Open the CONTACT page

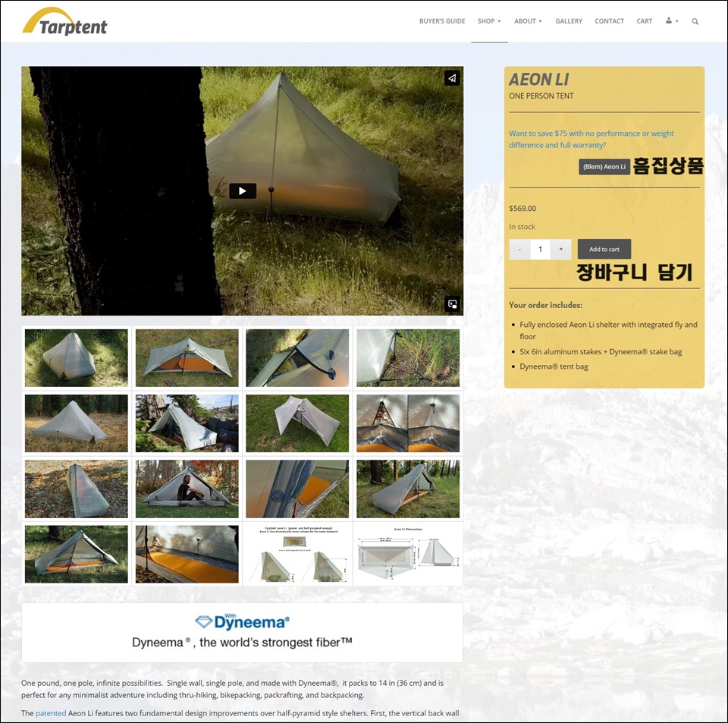(x=609, y=21)
